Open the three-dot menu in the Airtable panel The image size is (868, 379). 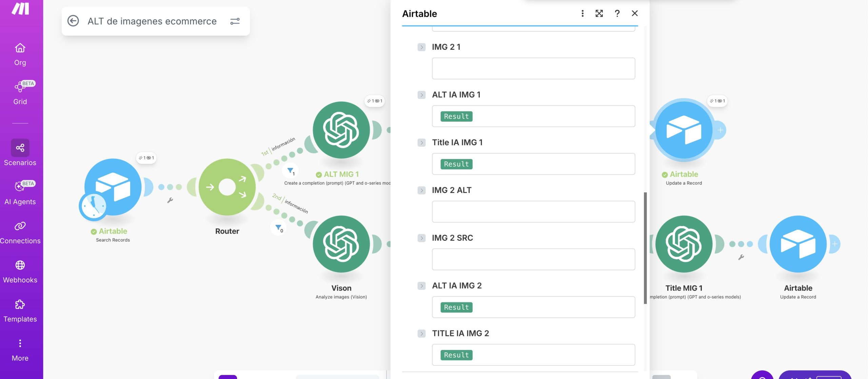[x=583, y=14]
